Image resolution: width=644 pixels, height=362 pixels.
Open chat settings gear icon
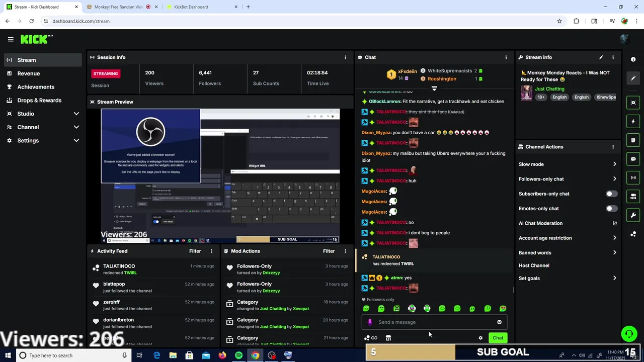(x=480, y=338)
